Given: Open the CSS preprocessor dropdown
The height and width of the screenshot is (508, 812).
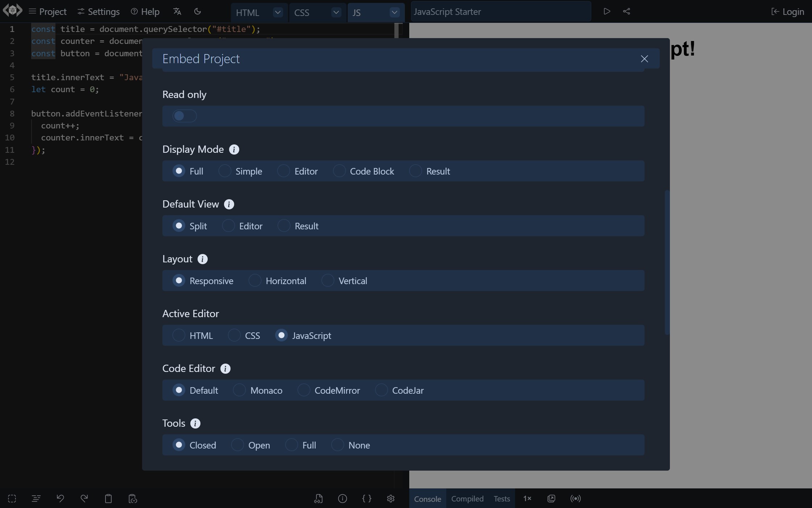Looking at the screenshot, I should point(336,12).
